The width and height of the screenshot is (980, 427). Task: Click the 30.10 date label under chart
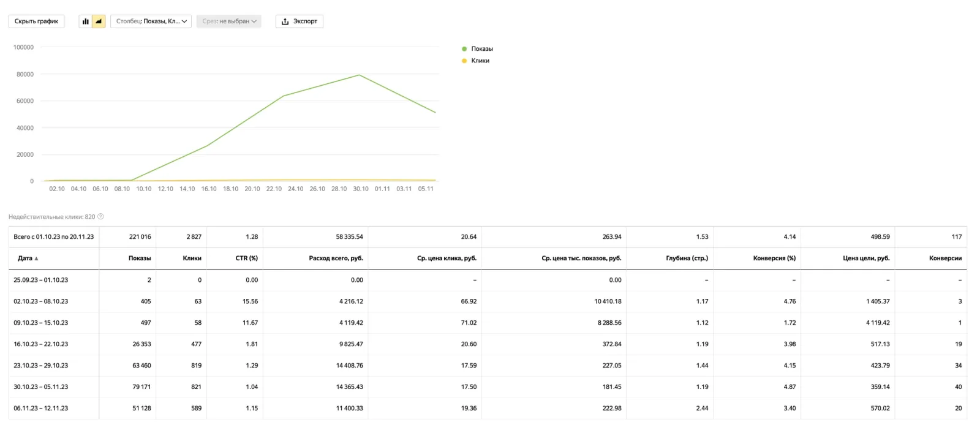point(361,189)
